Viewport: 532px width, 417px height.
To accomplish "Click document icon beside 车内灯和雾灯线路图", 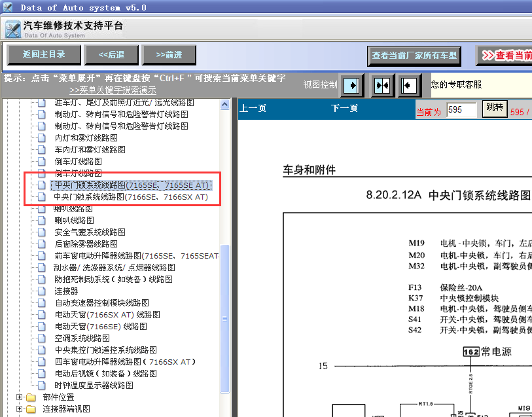I will [x=42, y=150].
